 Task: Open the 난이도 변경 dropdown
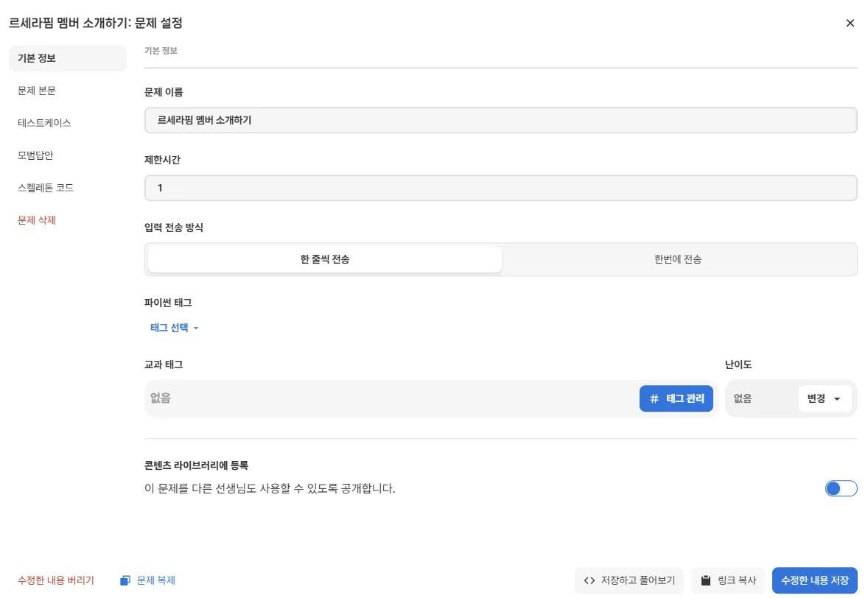[x=825, y=398]
